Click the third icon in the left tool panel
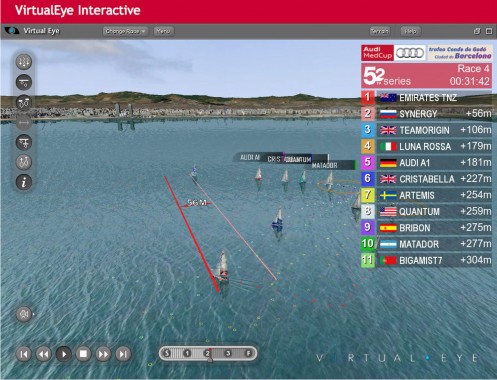The width and height of the screenshot is (497, 380). (24, 103)
